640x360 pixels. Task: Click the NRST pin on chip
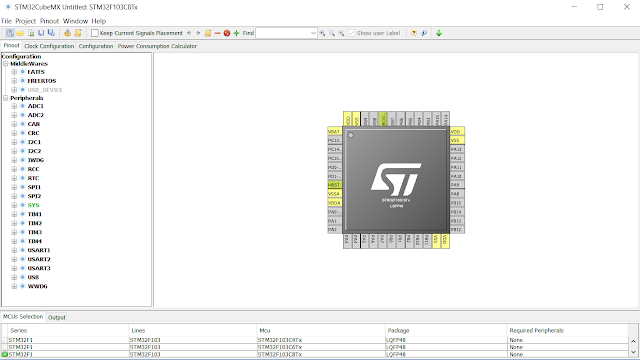click(334, 185)
